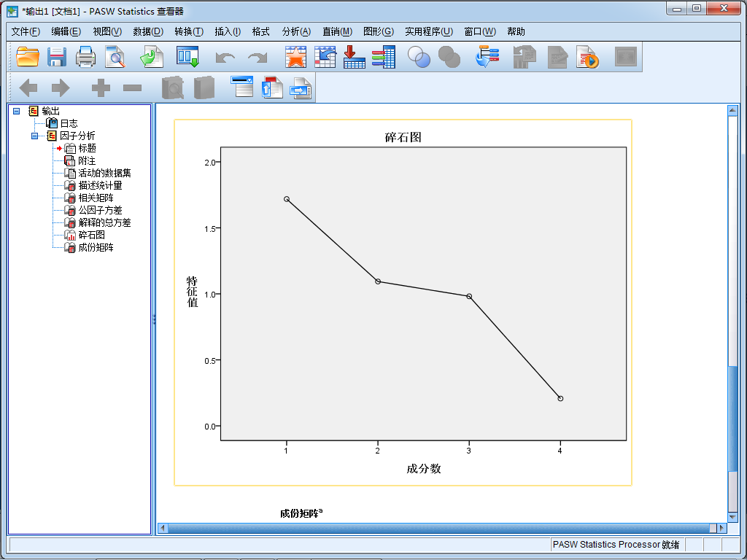Select 公因子方差 in the outline tree
This screenshot has height=560, width=747.
click(x=100, y=210)
